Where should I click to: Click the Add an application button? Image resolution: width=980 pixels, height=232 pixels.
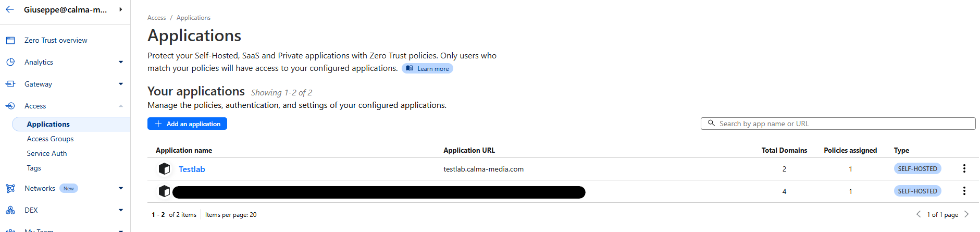click(187, 124)
